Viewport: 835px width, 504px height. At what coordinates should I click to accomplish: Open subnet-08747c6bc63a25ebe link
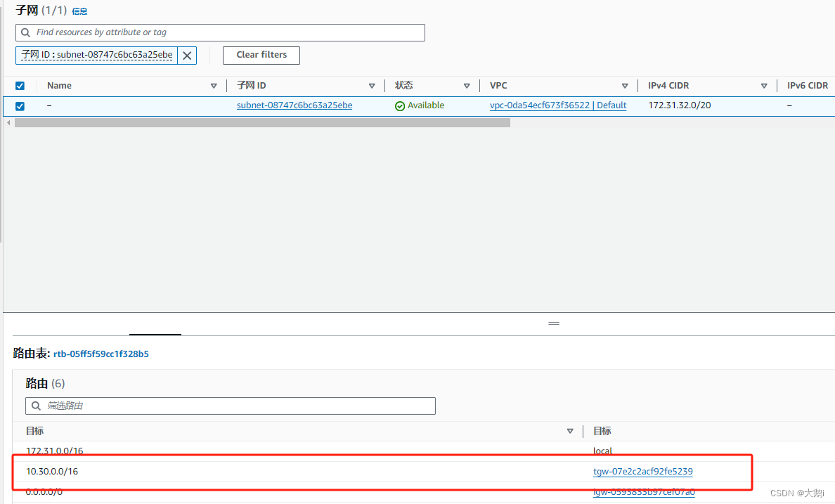[x=294, y=105]
